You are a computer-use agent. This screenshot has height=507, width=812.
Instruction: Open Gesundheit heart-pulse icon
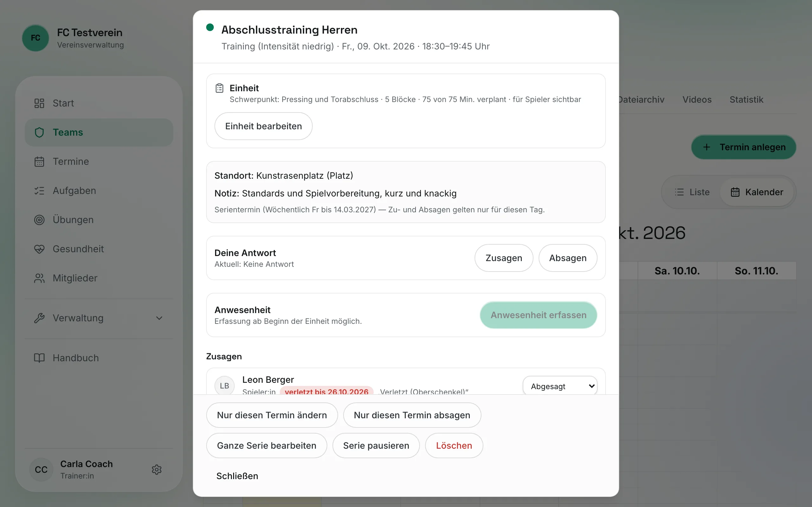tap(39, 249)
